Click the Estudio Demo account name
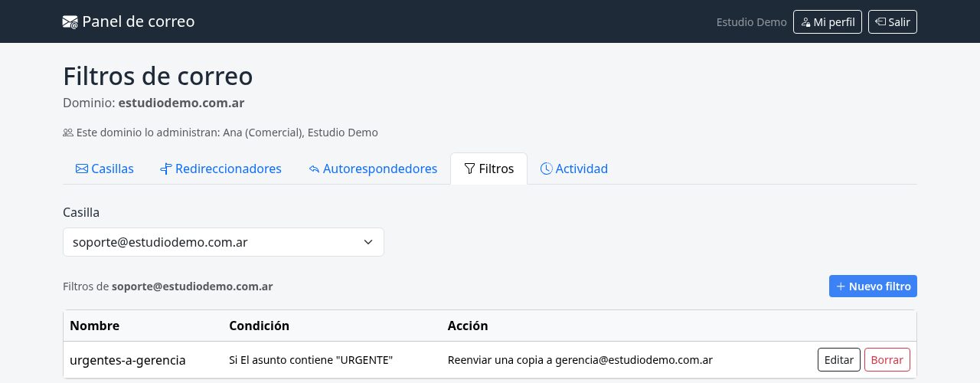This screenshot has height=383, width=980. pos(751,22)
